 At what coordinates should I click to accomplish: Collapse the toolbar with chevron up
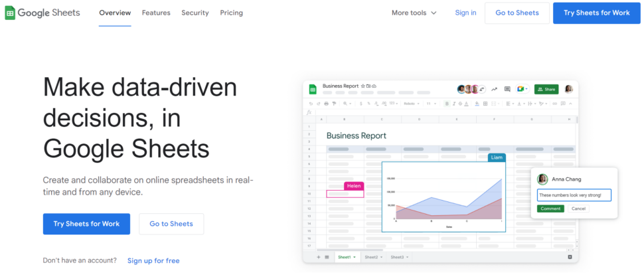[570, 104]
